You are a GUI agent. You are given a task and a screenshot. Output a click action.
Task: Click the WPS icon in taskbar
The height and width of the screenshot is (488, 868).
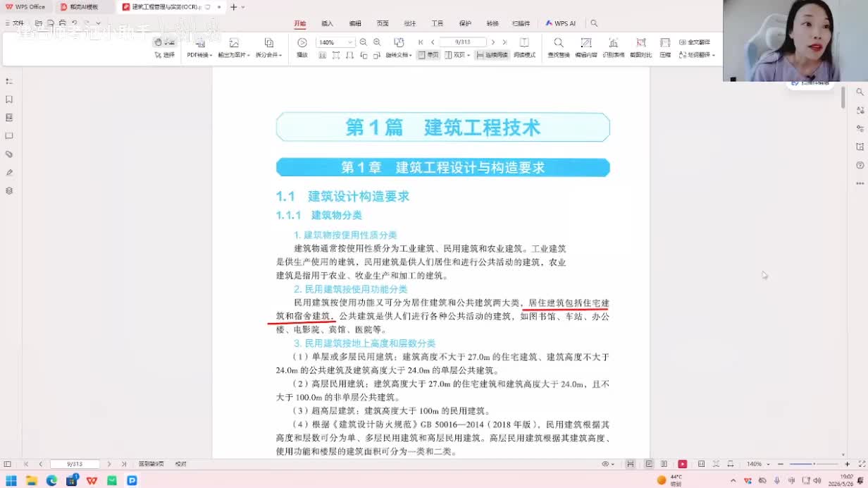[x=92, y=480]
